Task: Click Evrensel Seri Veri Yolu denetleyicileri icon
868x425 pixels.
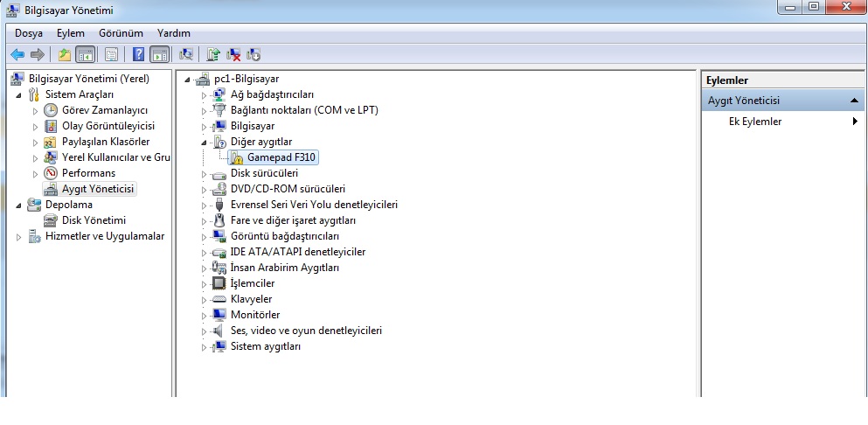Action: (x=219, y=205)
